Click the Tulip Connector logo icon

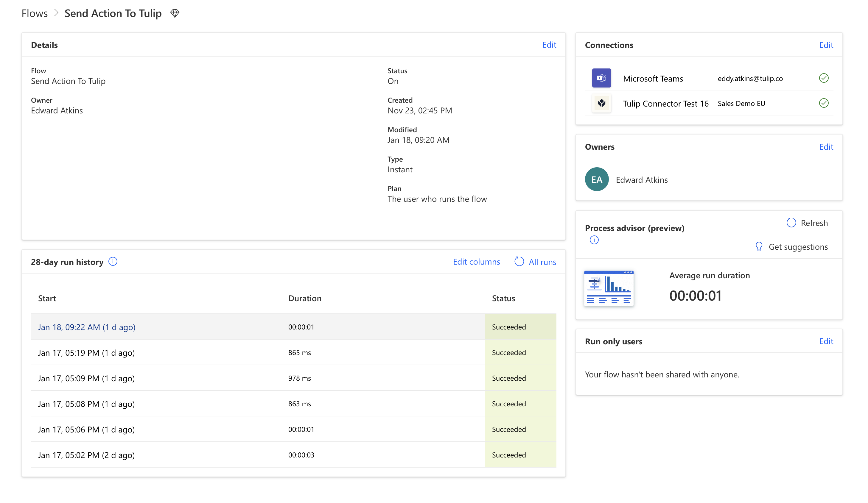[x=601, y=103]
